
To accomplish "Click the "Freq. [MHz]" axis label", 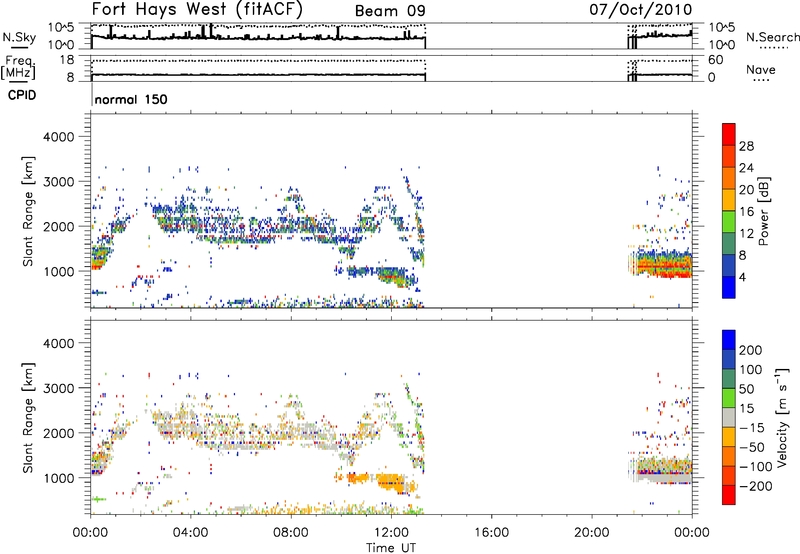I will point(19,68).
